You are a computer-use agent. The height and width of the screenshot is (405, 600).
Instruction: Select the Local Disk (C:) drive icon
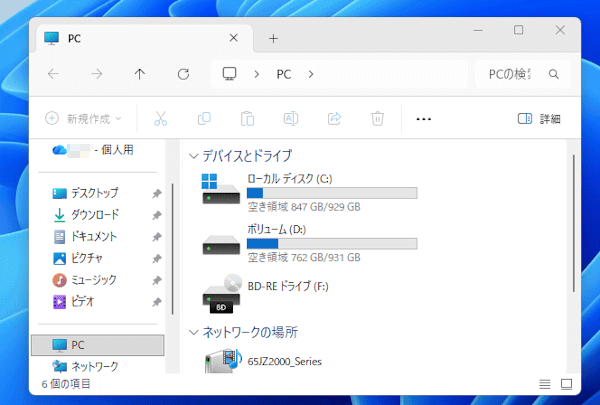tap(221, 189)
